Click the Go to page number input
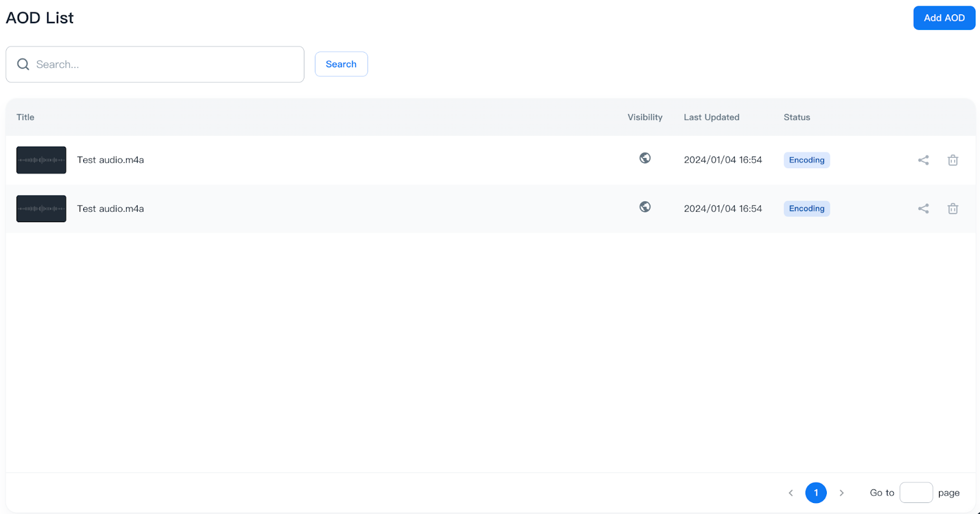 (916, 493)
